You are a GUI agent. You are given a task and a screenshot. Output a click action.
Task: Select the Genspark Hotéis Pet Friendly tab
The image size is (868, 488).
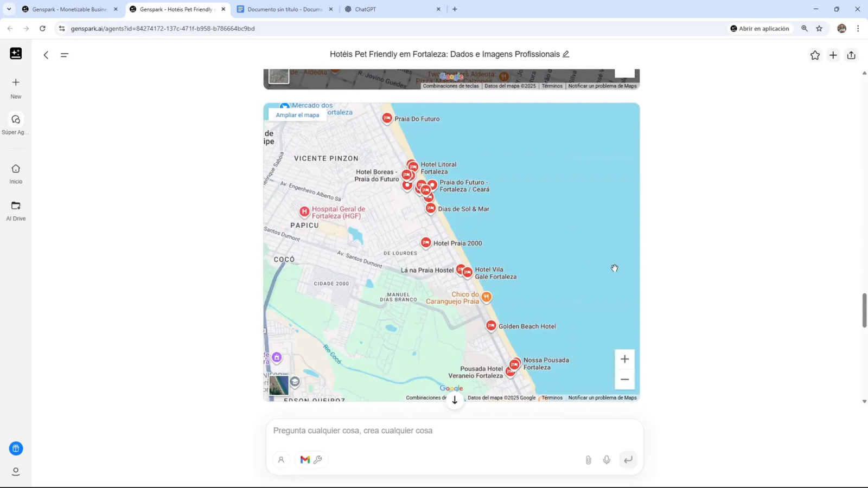click(176, 9)
